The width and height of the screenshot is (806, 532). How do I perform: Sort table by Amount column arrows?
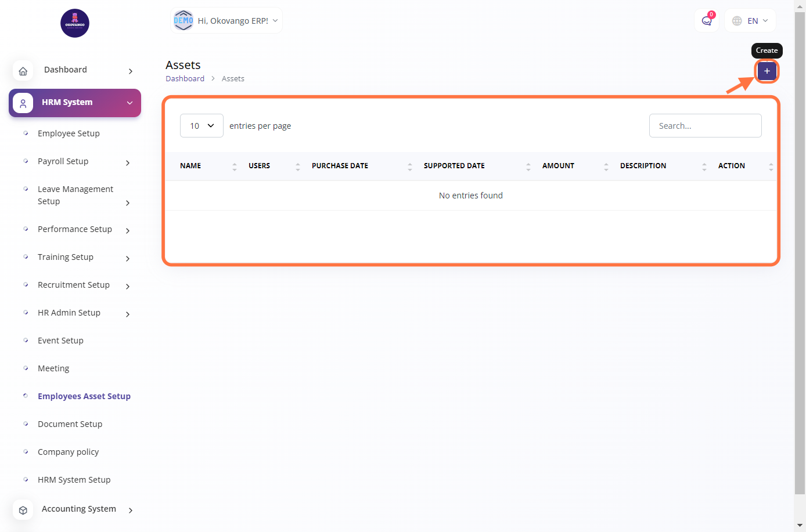(x=606, y=167)
